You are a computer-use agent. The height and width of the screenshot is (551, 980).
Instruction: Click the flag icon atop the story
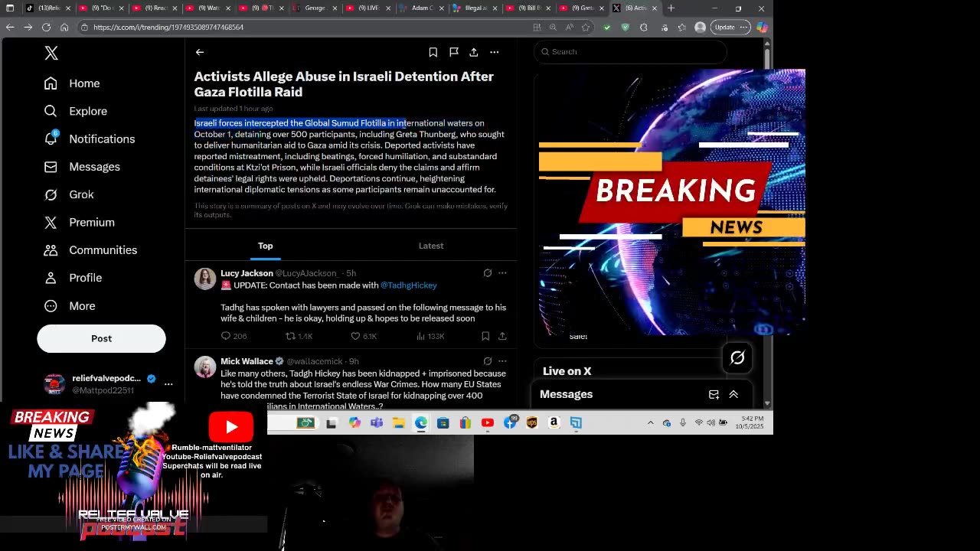point(454,52)
